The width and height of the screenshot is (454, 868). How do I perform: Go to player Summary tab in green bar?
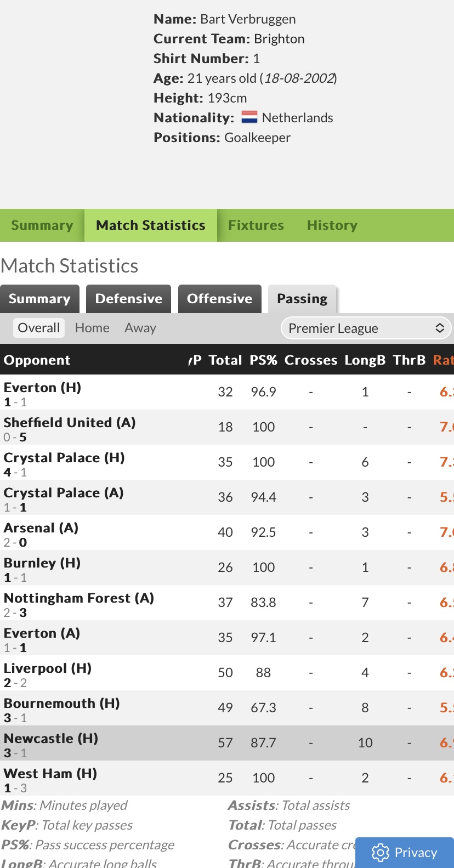coord(42,225)
